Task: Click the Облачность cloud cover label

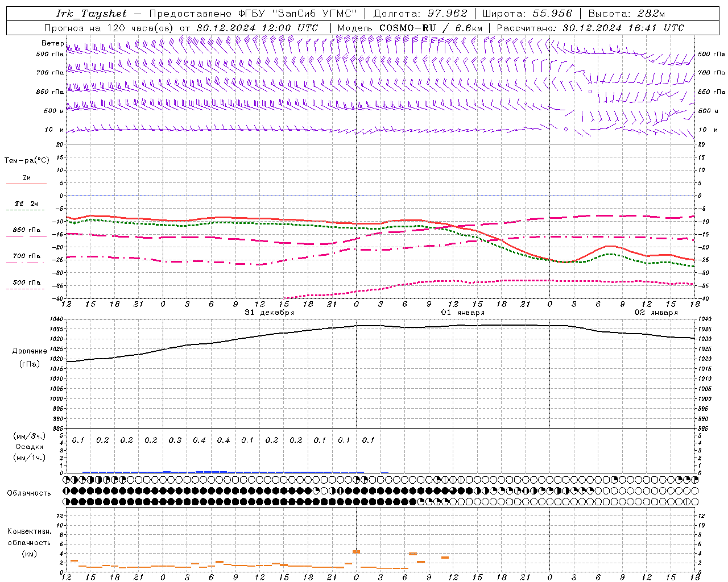Action: (29, 493)
